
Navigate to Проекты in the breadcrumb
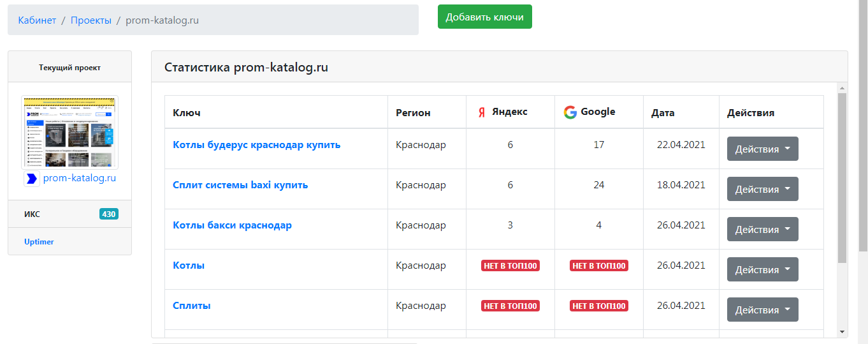90,20
